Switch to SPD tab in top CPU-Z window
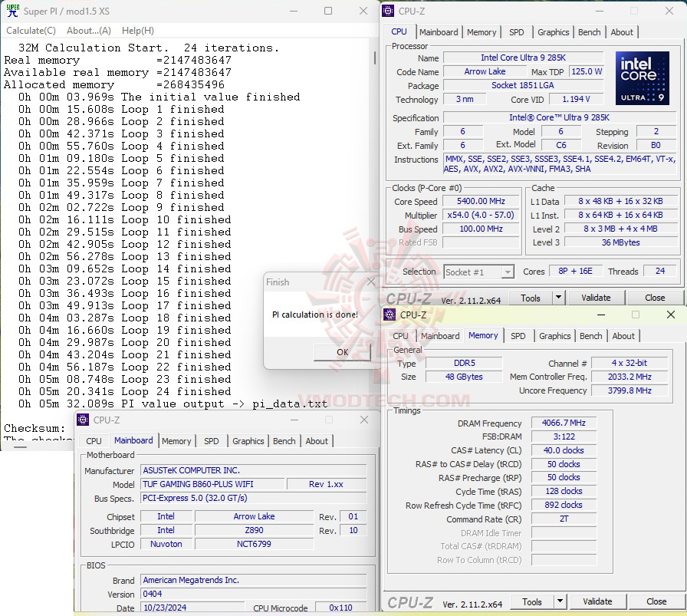The image size is (687, 616). [x=517, y=32]
